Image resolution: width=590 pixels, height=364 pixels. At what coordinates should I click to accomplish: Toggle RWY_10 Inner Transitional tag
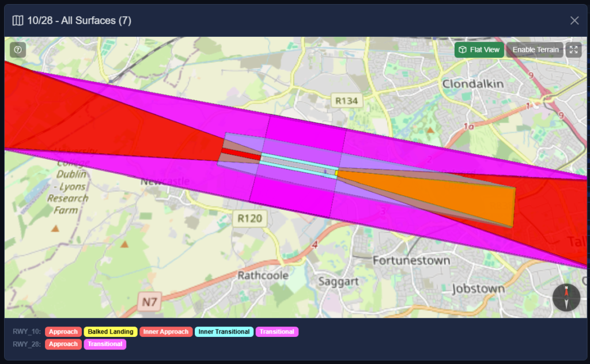[224, 332]
